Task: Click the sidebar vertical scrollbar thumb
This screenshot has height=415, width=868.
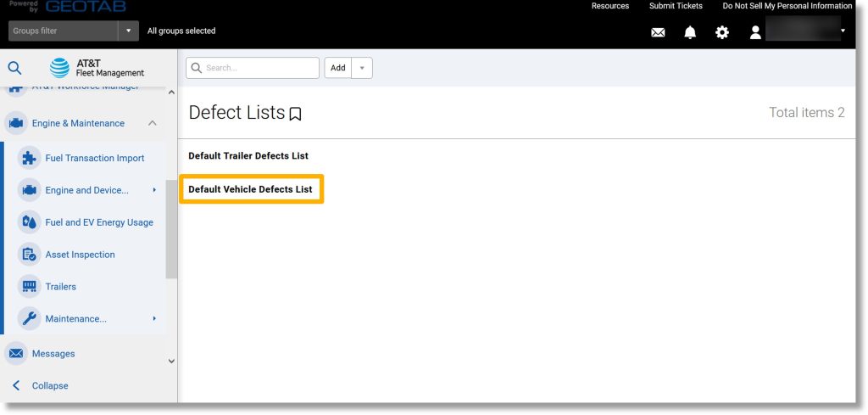Action: (x=171, y=229)
